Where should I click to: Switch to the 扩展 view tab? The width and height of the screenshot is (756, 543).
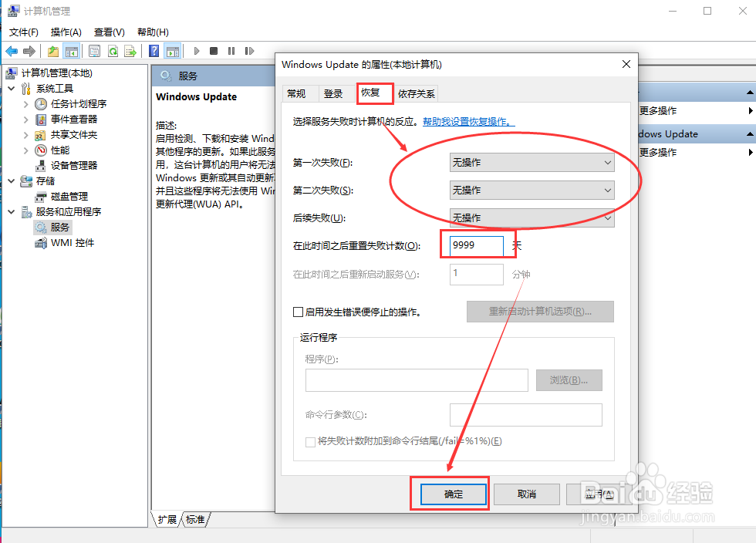[167, 519]
